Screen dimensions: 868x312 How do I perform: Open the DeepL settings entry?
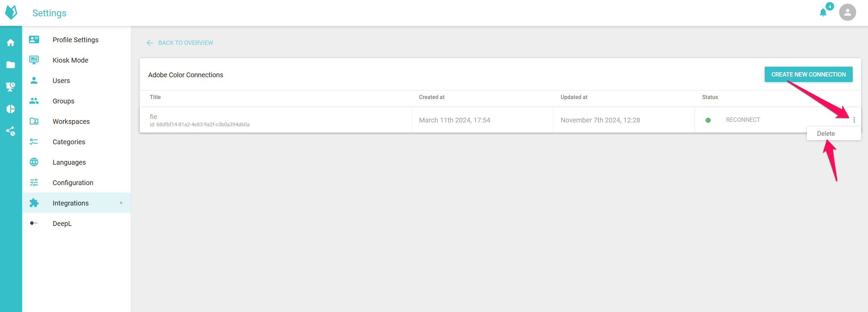click(x=76, y=223)
